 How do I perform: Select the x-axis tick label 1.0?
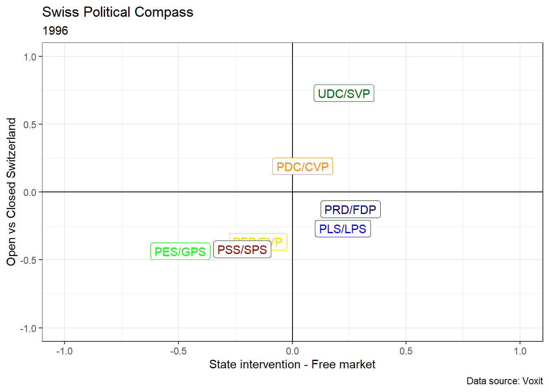520,351
